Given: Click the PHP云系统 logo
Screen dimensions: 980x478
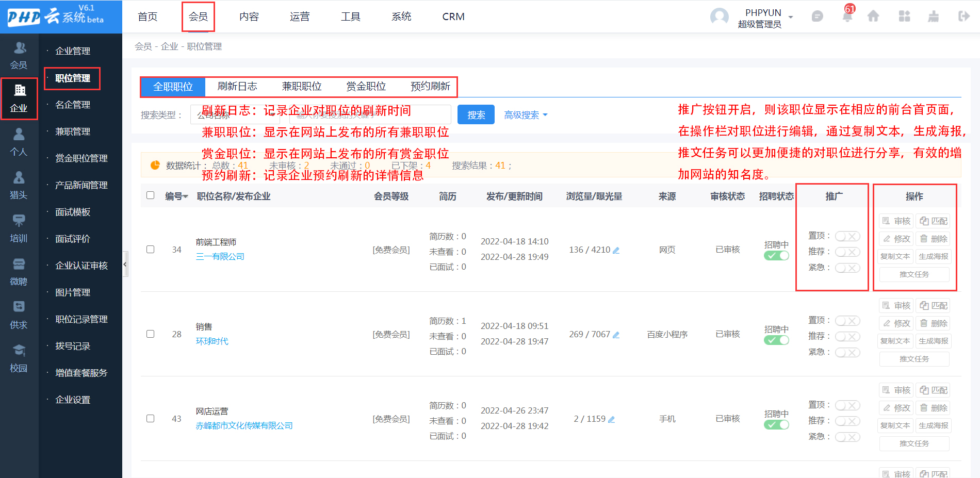Looking at the screenshot, I should 56,16.
